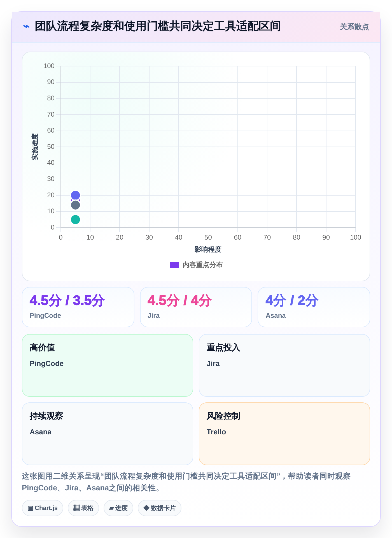Open the 风险控制 quadrant card

point(284,434)
